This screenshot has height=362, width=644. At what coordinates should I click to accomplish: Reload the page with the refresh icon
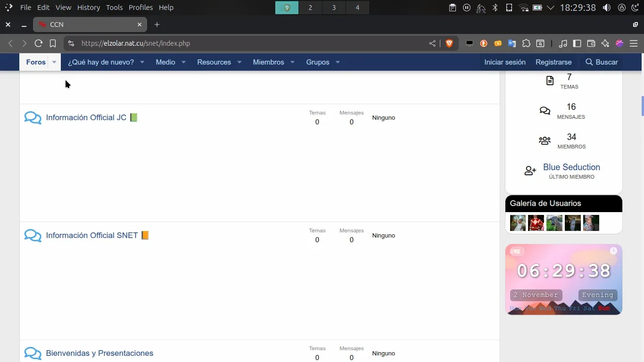pos(39,43)
